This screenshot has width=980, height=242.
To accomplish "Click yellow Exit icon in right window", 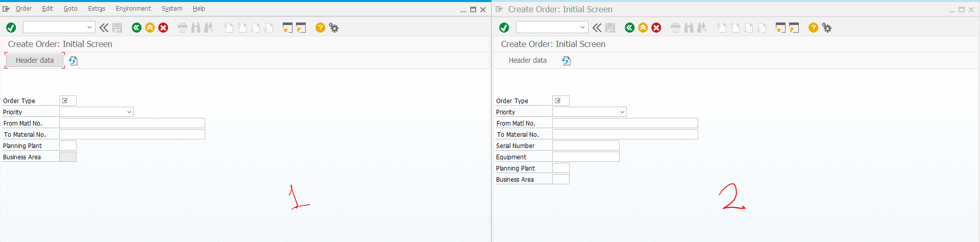I will click(x=643, y=28).
